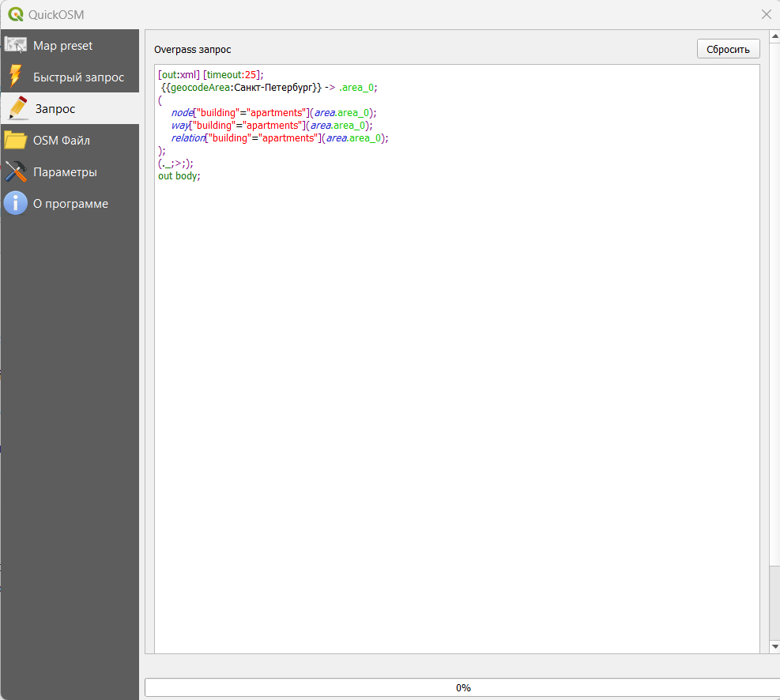Place cursor on the 'out body;' line
The image size is (780, 700).
click(x=179, y=175)
